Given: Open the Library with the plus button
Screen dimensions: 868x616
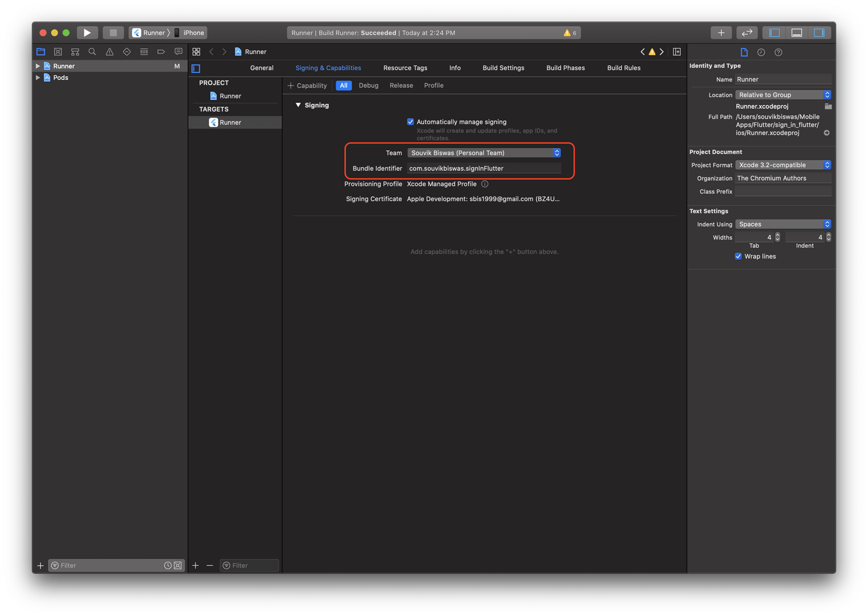Looking at the screenshot, I should click(x=721, y=33).
